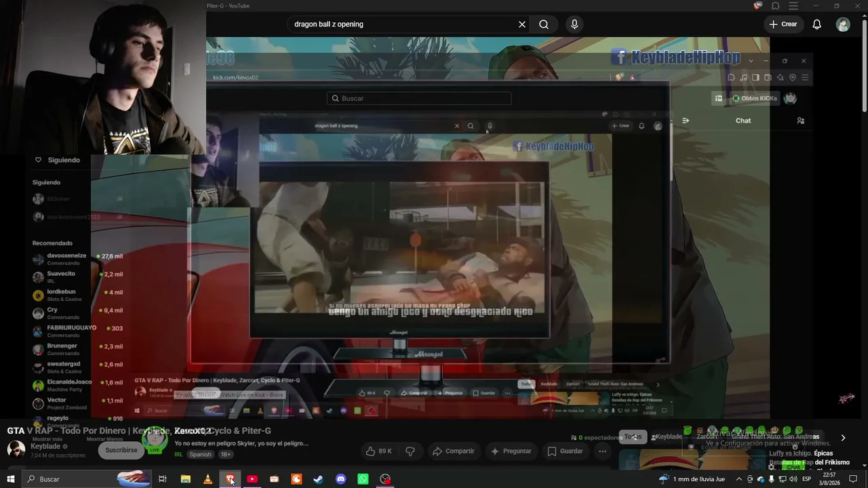
Task: Show next category chips with arrow
Action: pyautogui.click(x=843, y=438)
